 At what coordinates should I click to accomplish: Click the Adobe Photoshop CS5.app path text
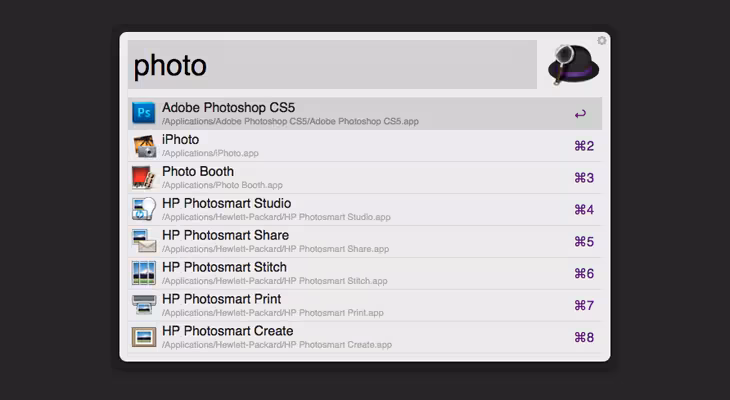[x=290, y=122]
